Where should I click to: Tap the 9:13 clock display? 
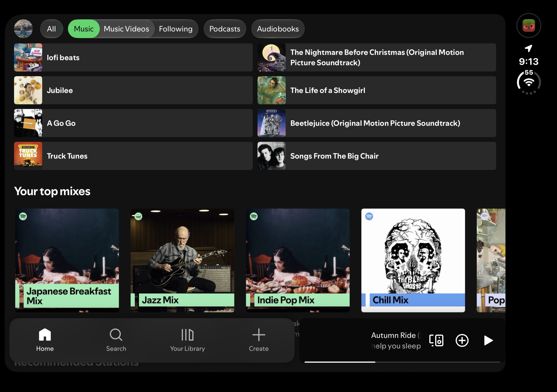529,61
